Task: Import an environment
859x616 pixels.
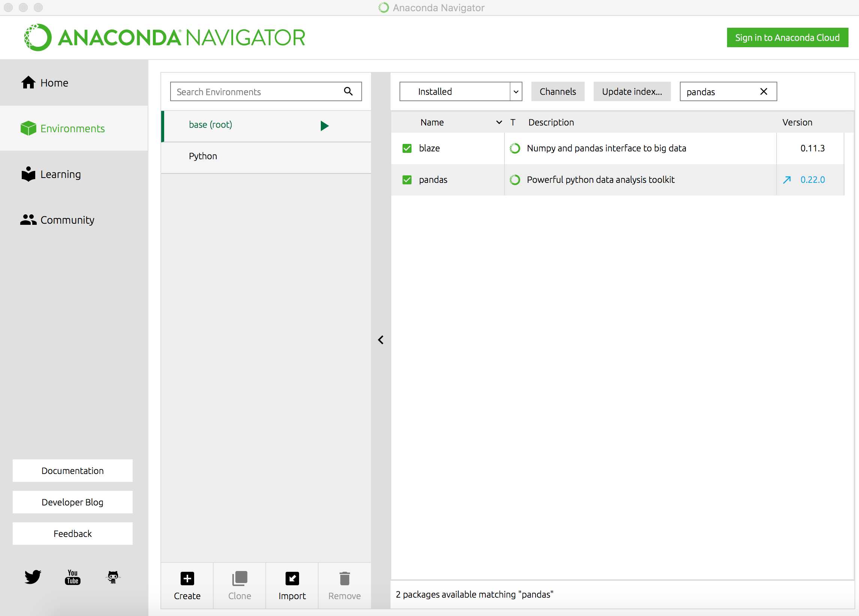Action: [x=292, y=585]
